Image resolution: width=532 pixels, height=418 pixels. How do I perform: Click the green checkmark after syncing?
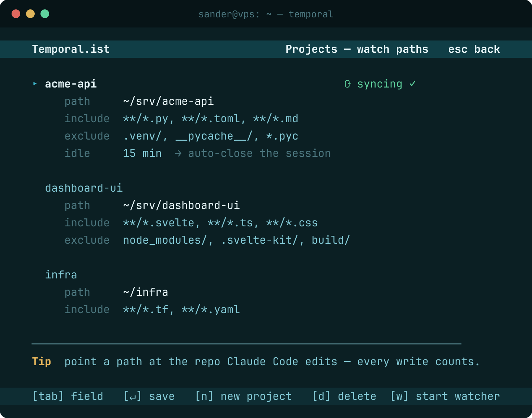point(412,84)
